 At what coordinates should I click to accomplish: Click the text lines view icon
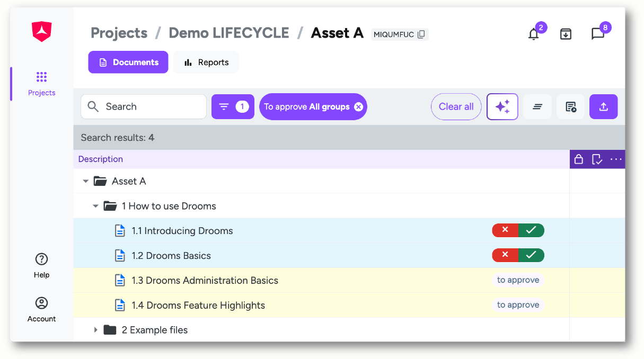pos(537,106)
